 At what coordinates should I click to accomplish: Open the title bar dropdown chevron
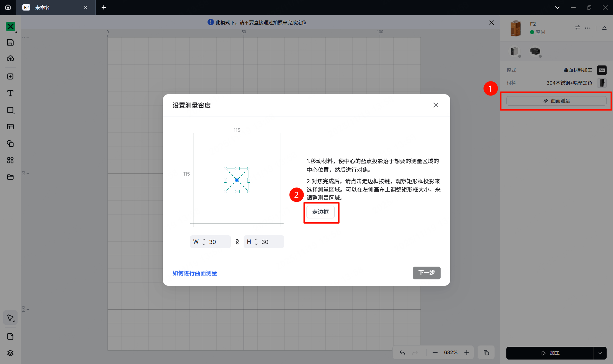click(x=557, y=7)
